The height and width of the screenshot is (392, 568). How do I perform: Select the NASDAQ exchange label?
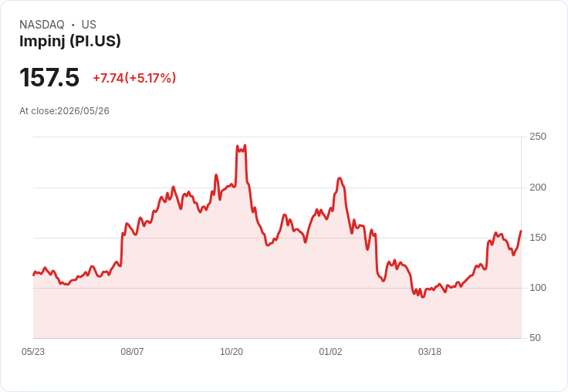click(42, 25)
